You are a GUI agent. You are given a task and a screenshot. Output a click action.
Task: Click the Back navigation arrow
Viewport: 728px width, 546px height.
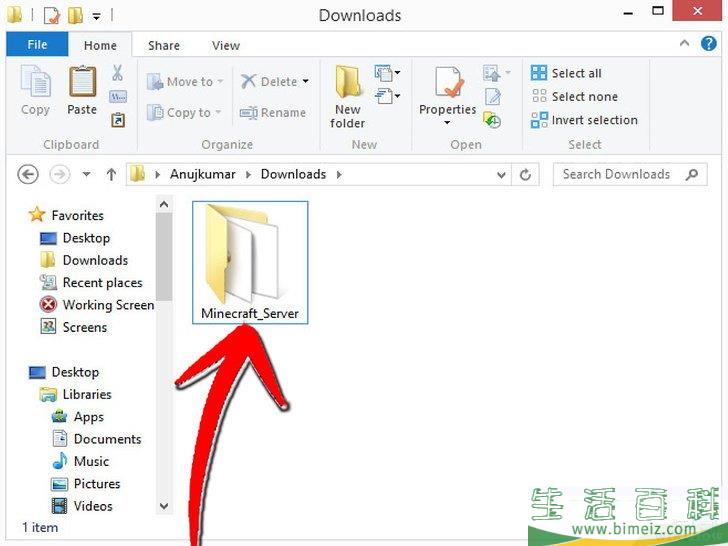28,175
